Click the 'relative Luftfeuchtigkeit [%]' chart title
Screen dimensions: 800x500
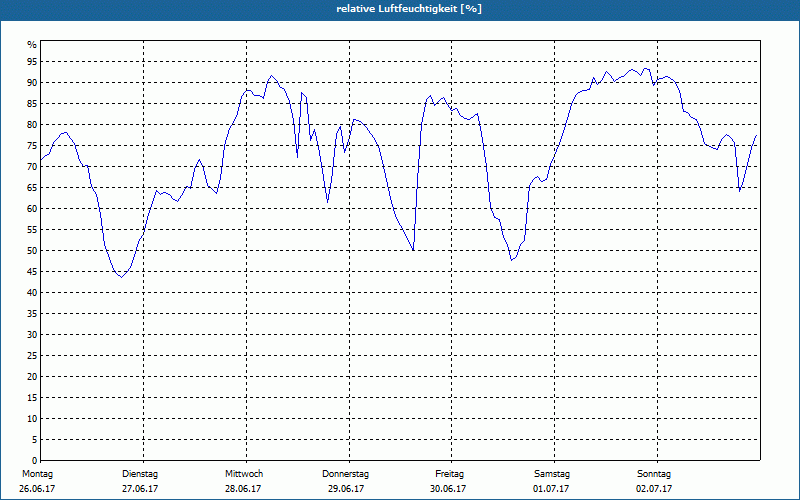tap(409, 9)
